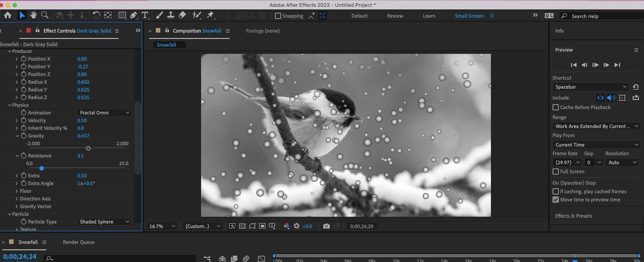Image resolution: width=644 pixels, height=262 pixels.
Task: Click the Home icon
Action: coord(8,15)
